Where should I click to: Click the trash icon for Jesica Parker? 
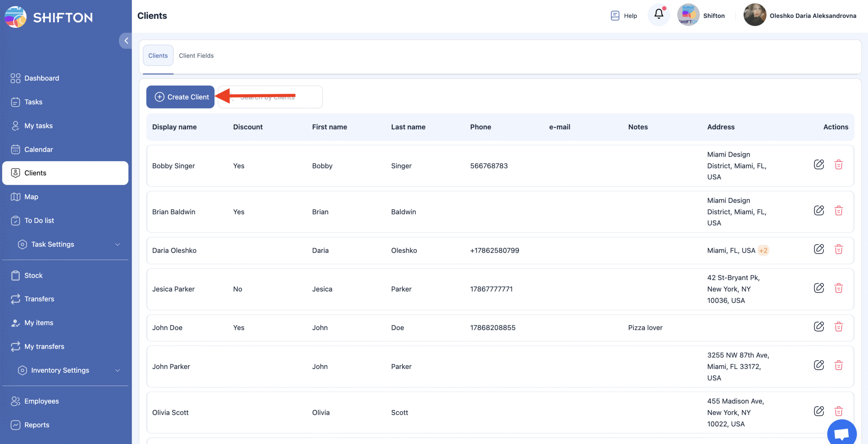pyautogui.click(x=838, y=288)
